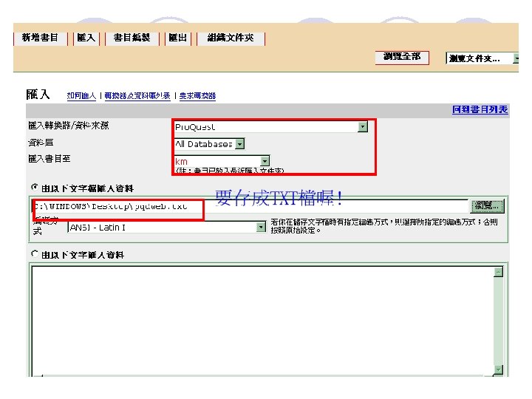Expand the km folder dropdown

pos(265,161)
